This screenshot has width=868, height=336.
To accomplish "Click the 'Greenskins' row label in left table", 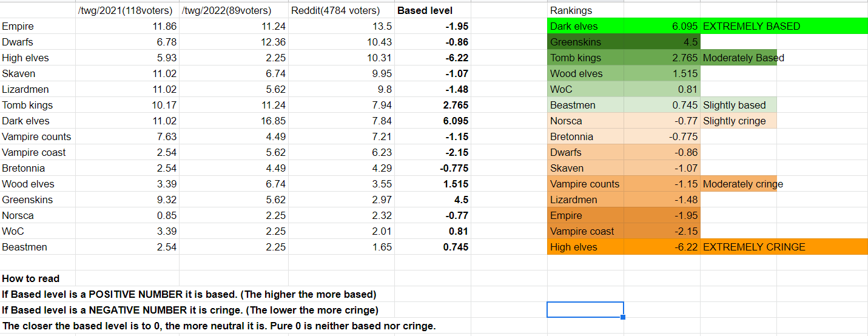I will (38, 200).
